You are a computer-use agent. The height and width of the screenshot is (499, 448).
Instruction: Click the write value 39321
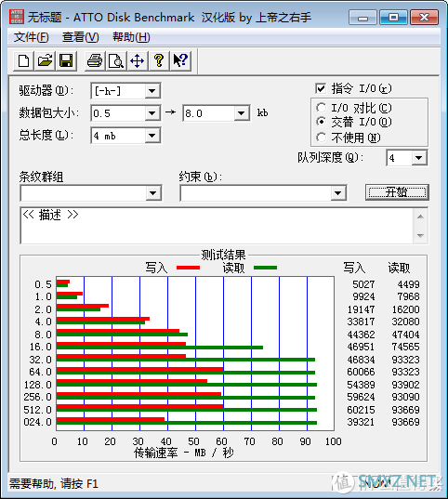(361, 422)
